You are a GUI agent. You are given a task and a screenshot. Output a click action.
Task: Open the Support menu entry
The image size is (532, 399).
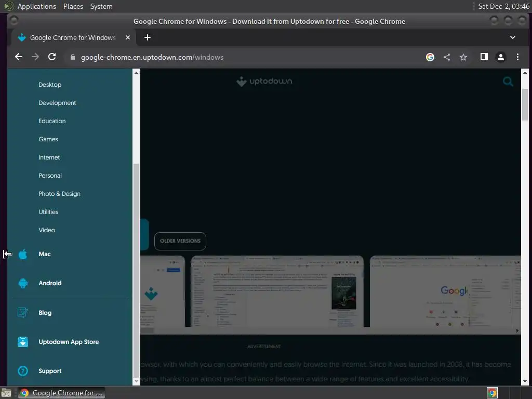(x=50, y=371)
